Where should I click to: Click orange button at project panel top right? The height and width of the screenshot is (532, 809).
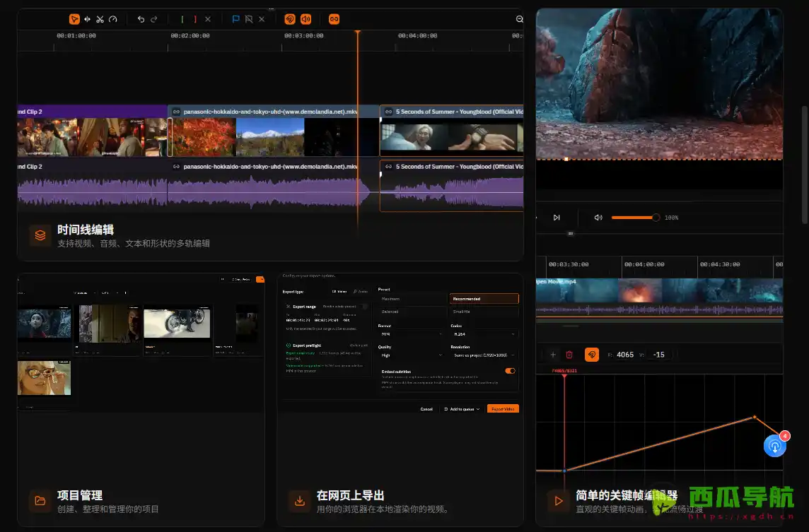click(260, 279)
